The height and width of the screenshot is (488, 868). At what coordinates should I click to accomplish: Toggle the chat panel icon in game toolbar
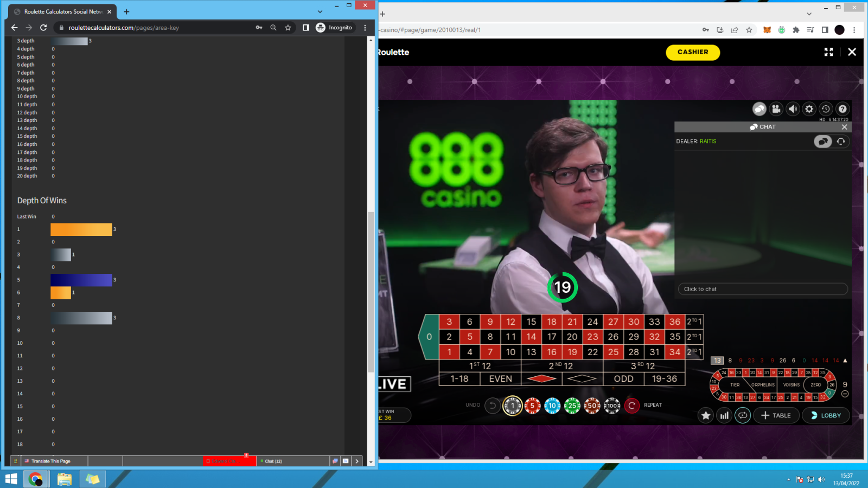tap(759, 109)
